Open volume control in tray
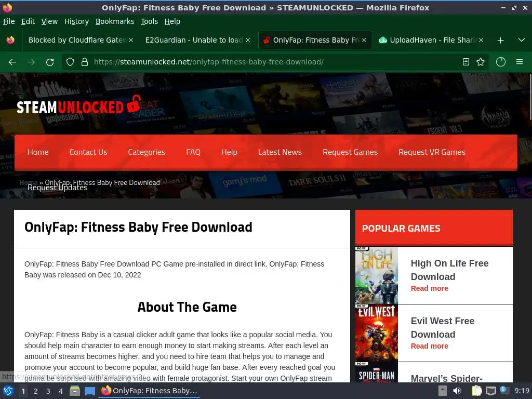The image size is (532, 399). pos(457,391)
